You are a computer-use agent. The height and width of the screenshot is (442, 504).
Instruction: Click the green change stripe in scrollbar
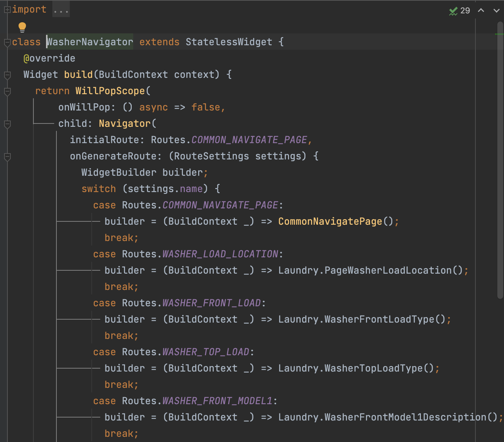[x=500, y=34]
